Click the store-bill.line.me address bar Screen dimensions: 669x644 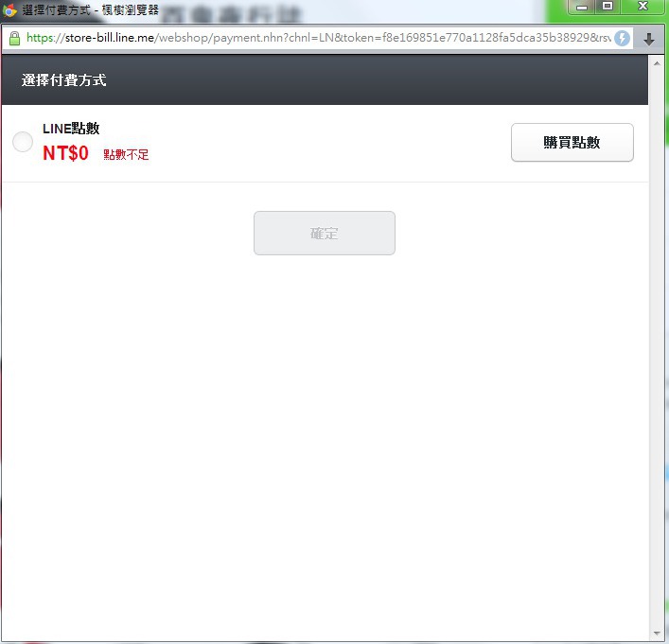pos(318,38)
